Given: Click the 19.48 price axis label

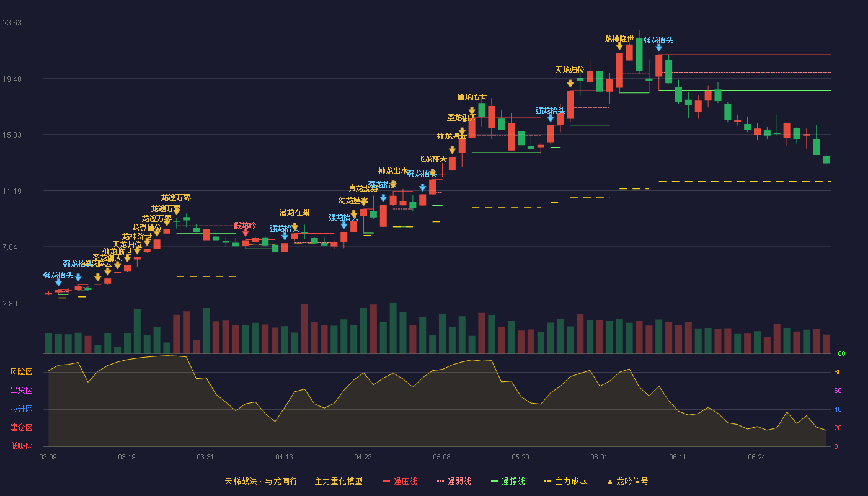Looking at the screenshot, I should (12, 79).
